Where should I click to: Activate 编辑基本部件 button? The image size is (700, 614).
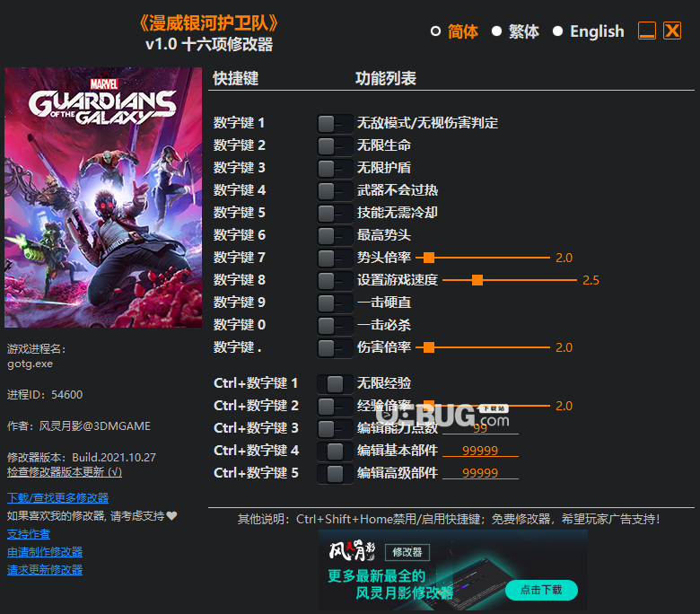coord(335,451)
